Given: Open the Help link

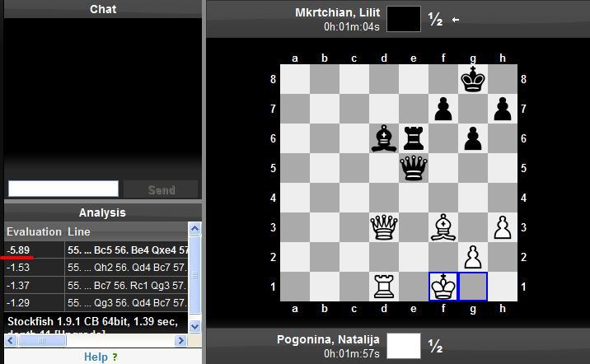Looking at the screenshot, I should (x=96, y=357).
